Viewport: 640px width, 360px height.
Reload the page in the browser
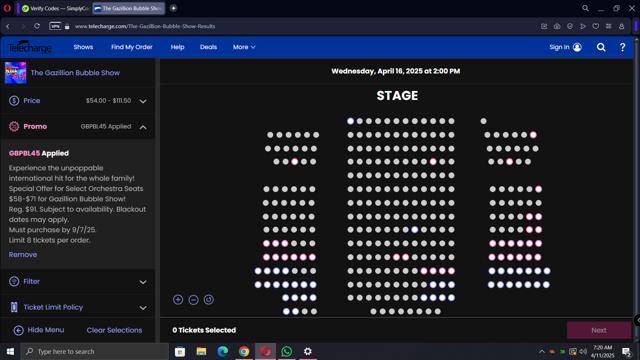coord(37,26)
